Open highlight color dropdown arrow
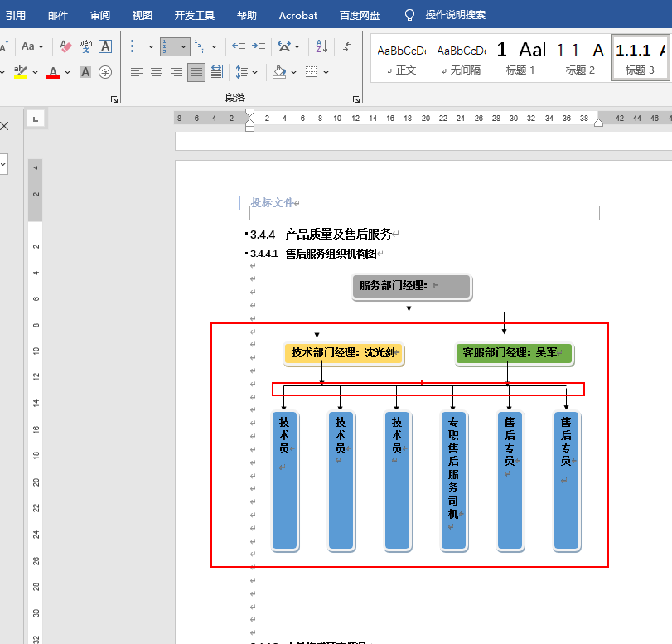The image size is (672, 644). tap(35, 72)
